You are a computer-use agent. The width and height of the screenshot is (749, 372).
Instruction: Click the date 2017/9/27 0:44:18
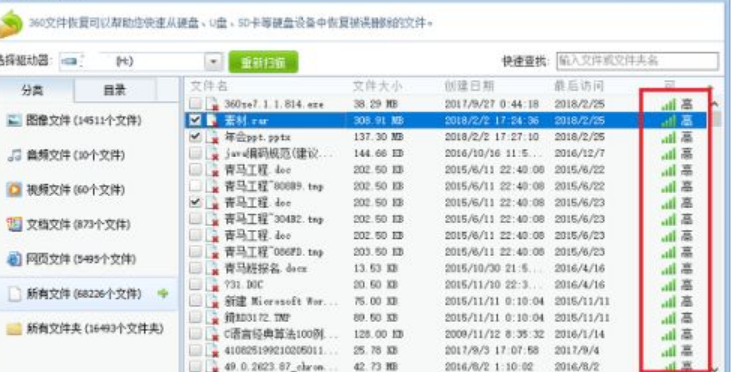click(492, 105)
